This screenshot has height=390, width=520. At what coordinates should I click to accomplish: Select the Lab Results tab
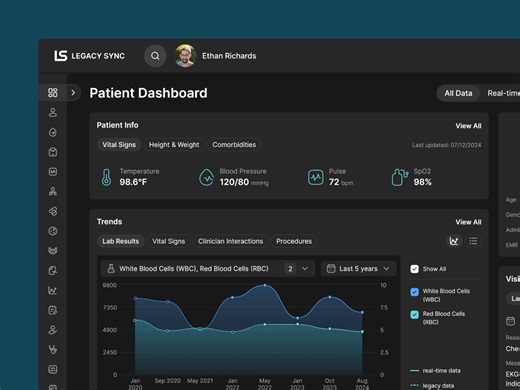tap(121, 241)
